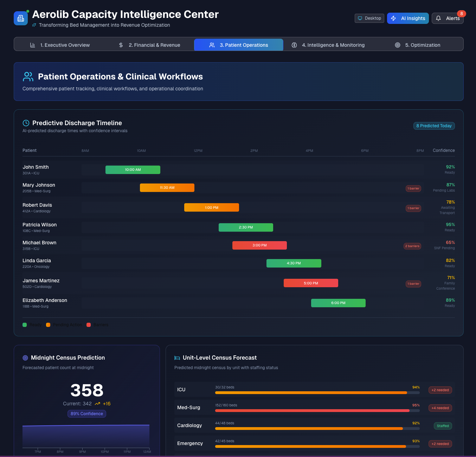Click the monitor icon in Desktop button
The height and width of the screenshot is (457, 476).
click(x=360, y=18)
